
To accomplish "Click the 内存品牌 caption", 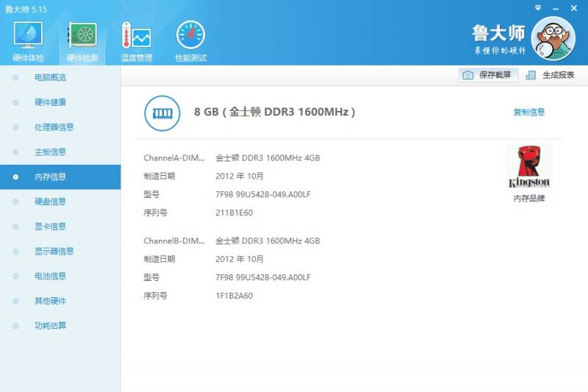I will (528, 199).
